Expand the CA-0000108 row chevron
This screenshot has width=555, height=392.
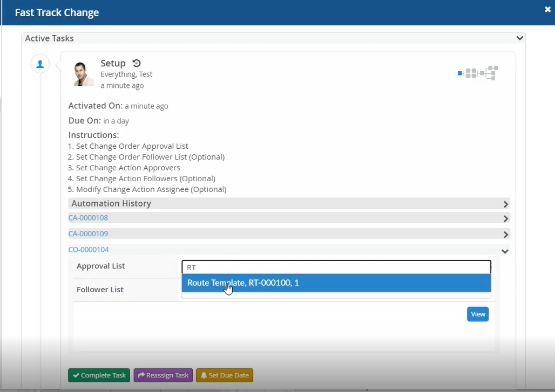(505, 218)
